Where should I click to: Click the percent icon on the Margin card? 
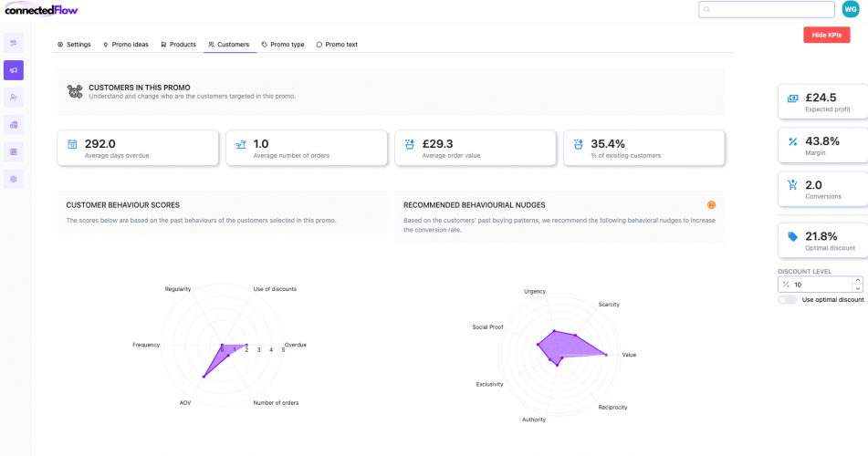pos(793,141)
